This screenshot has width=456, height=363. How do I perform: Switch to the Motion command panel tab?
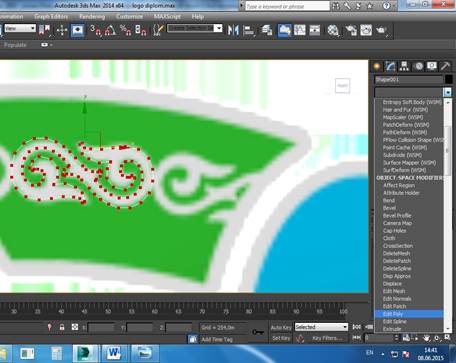tap(419, 66)
